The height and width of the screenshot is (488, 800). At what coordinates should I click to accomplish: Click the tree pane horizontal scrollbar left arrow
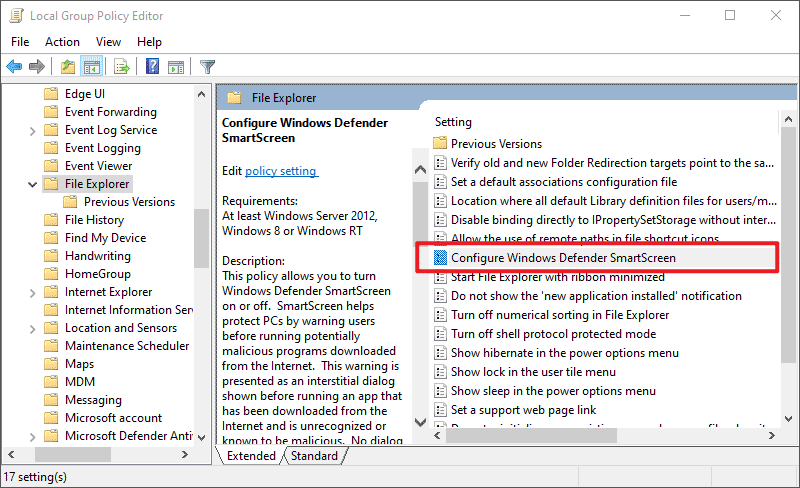pyautogui.click(x=11, y=454)
